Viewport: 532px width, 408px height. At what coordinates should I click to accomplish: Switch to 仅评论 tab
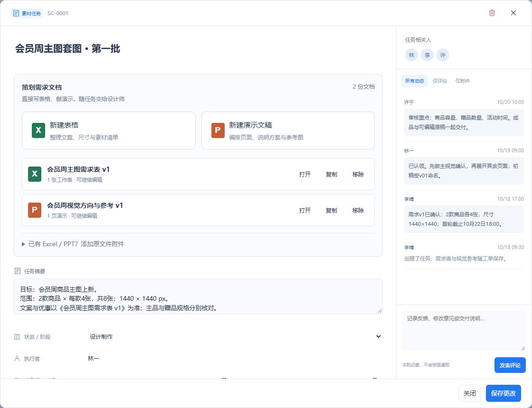pos(440,81)
